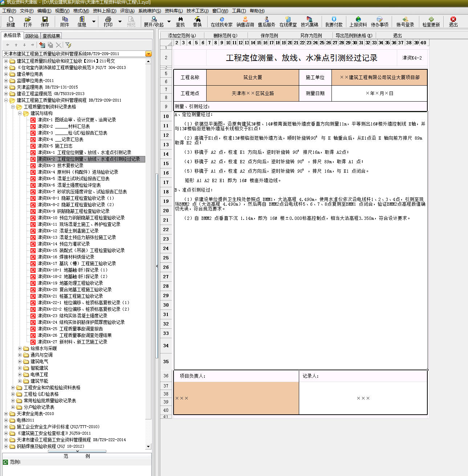468x476 pixels.
Task: Click the 检查更新 check updates icon
Action: click(431, 21)
